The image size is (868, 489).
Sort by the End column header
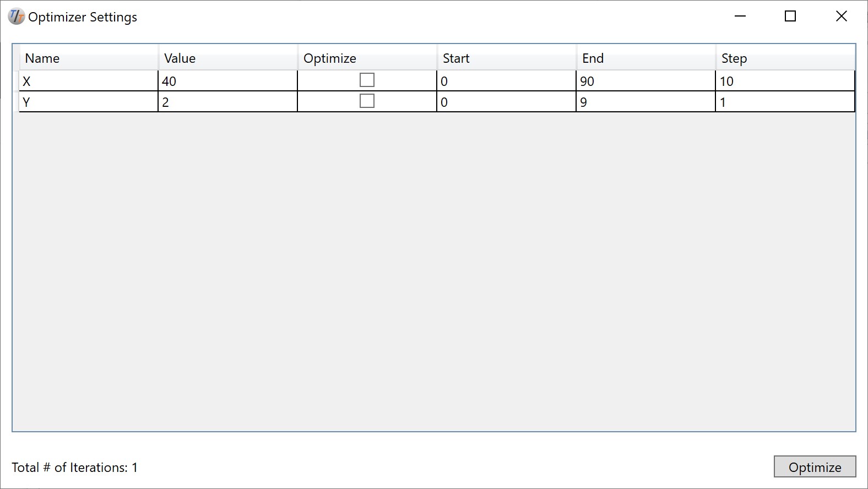point(645,58)
